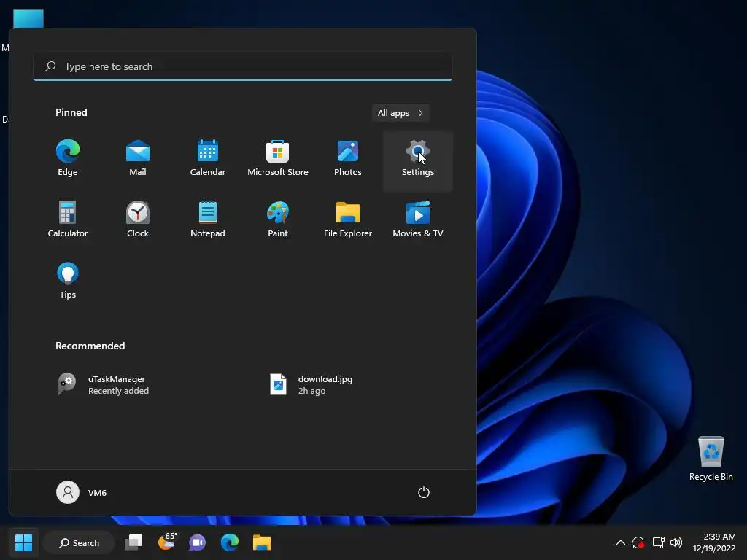The image size is (747, 560).
Task: Click the update sync tray icon
Action: [x=638, y=542]
